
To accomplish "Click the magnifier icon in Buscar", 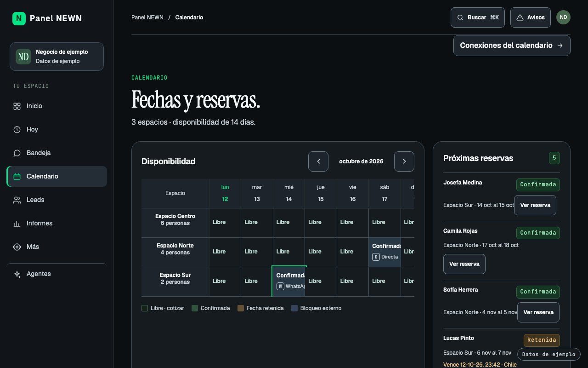I will click(x=460, y=17).
